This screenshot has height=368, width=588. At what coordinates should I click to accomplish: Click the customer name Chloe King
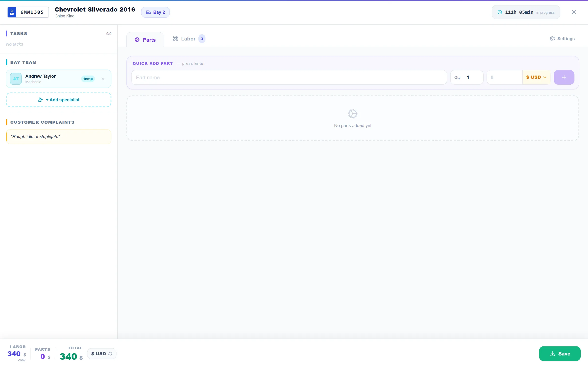coord(64,16)
